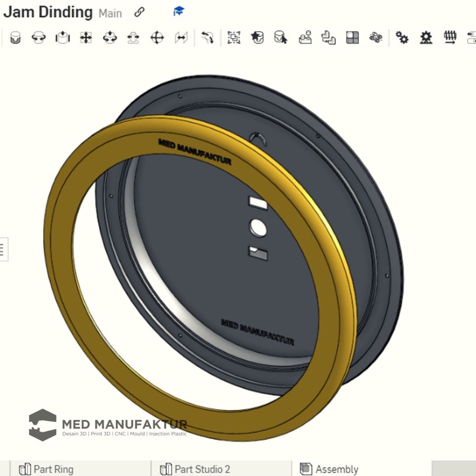Select the Screw relation tool

click(x=450, y=38)
